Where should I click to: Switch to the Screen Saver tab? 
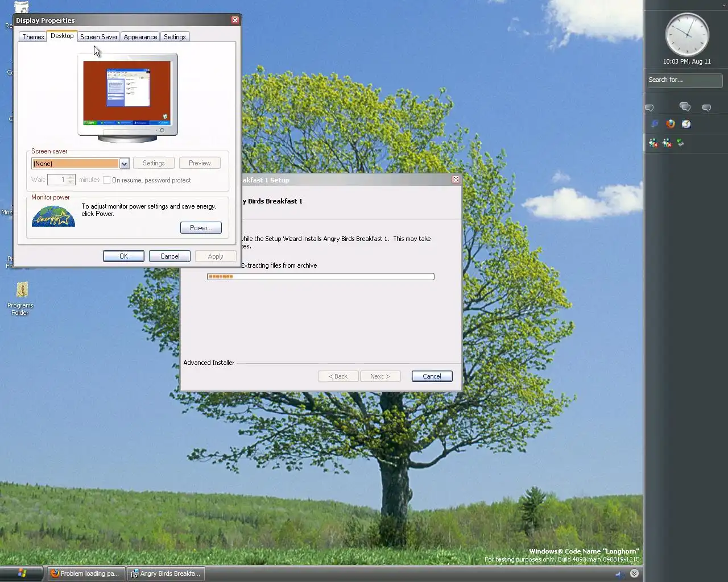tap(99, 37)
